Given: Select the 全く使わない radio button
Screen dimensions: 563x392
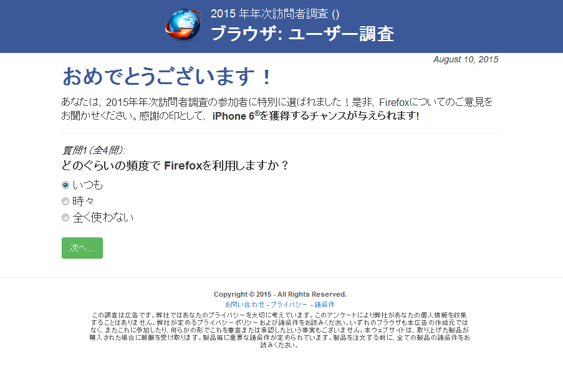Looking at the screenshot, I should pos(65,218).
